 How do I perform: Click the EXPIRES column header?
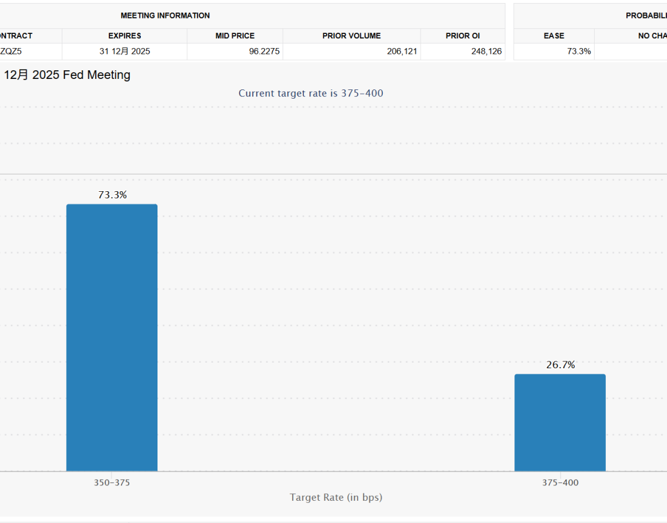click(124, 36)
